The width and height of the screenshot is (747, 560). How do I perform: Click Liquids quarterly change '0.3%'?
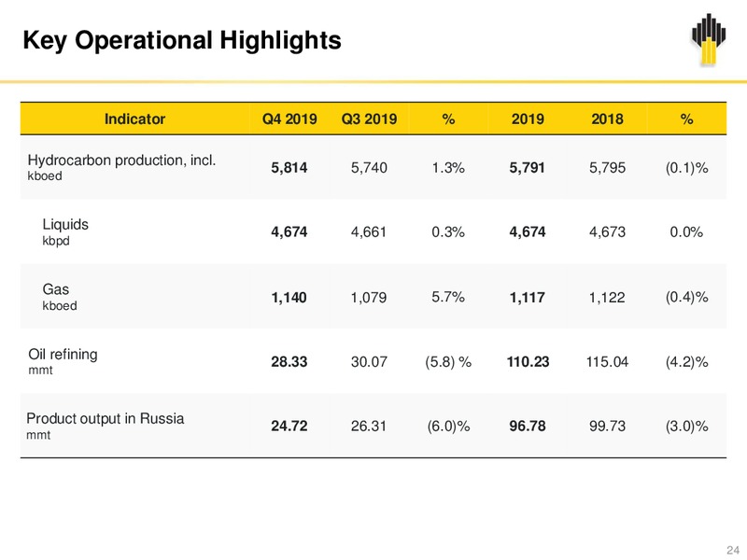[448, 231]
